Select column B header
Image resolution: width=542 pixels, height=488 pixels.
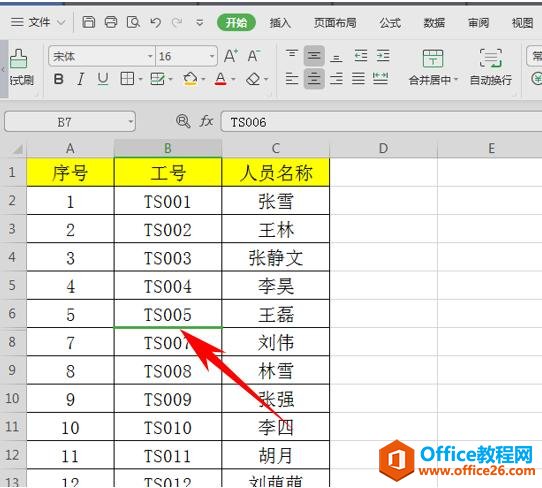click(x=168, y=149)
